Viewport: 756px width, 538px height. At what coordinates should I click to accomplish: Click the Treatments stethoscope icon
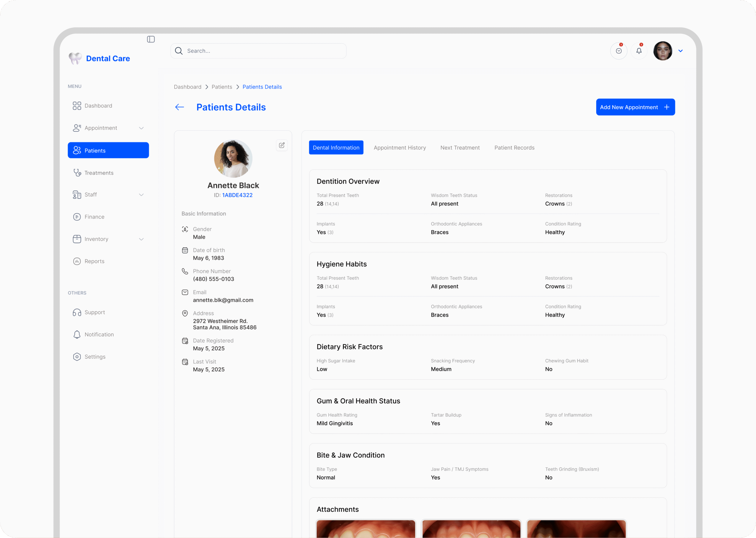tap(77, 173)
